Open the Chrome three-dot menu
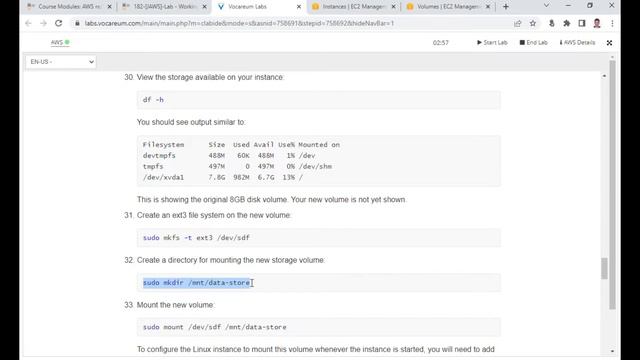 612,23
